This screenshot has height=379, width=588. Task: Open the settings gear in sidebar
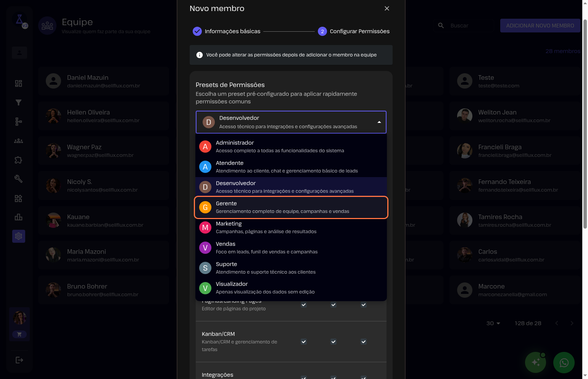(18, 236)
